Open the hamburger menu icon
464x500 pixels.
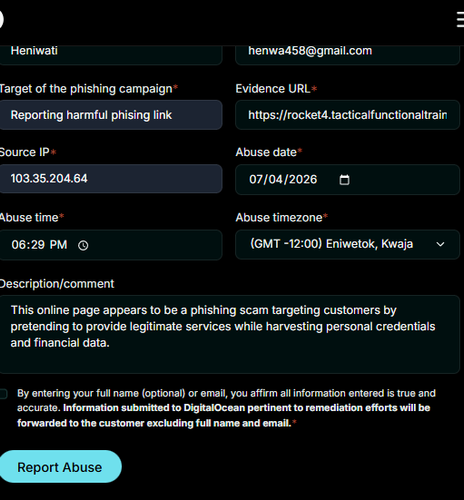[460, 19]
